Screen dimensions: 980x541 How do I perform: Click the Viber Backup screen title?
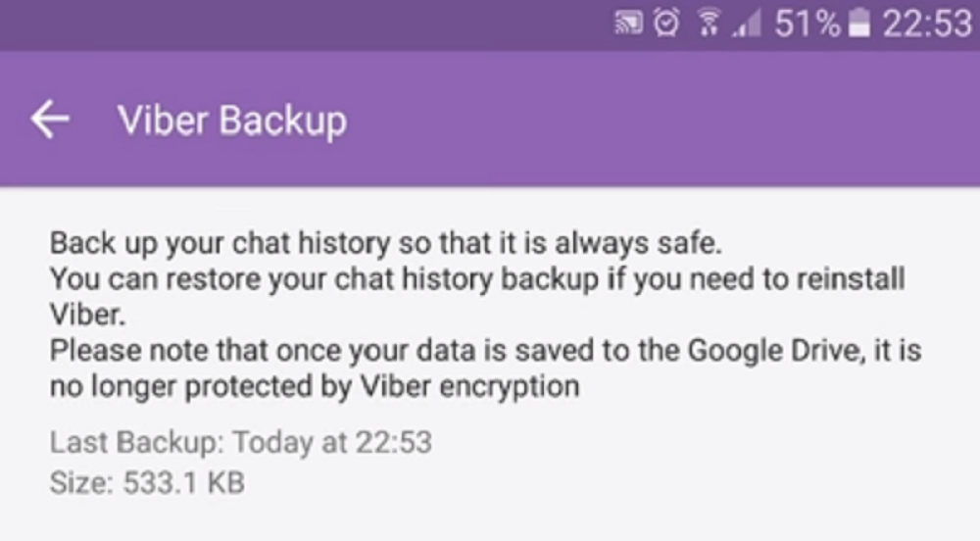tap(231, 120)
